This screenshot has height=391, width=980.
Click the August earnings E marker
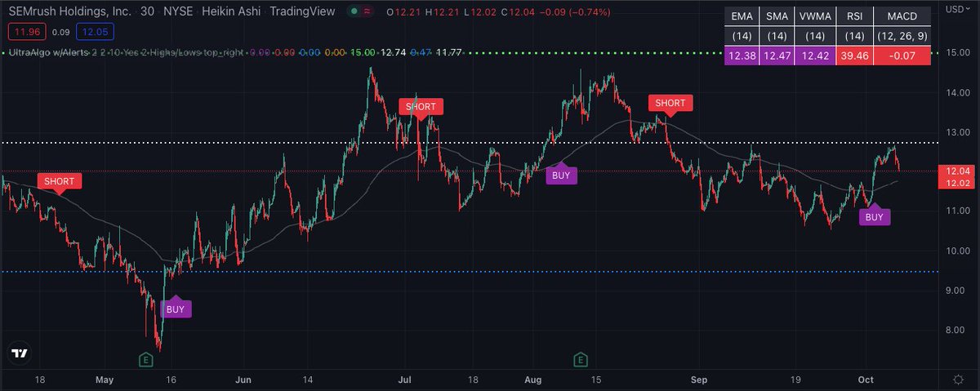coord(581,359)
